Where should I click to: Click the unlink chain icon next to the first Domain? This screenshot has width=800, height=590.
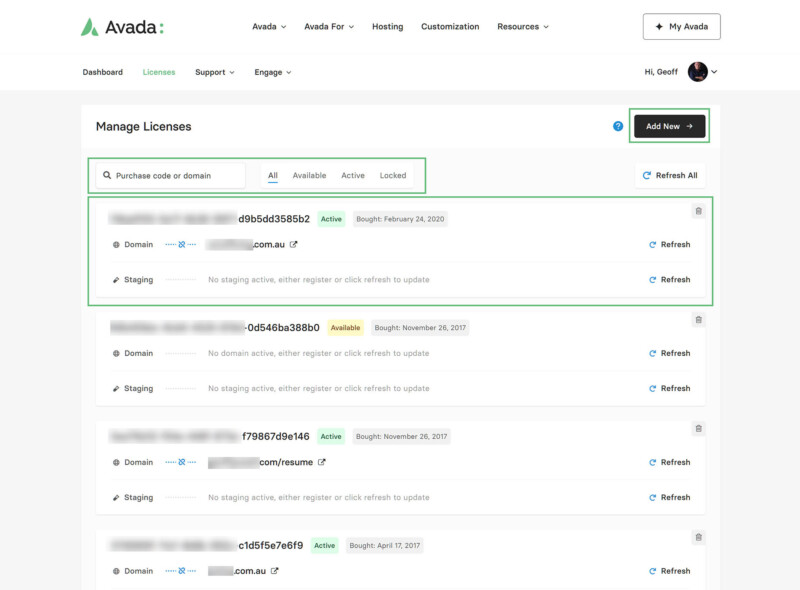(x=181, y=244)
